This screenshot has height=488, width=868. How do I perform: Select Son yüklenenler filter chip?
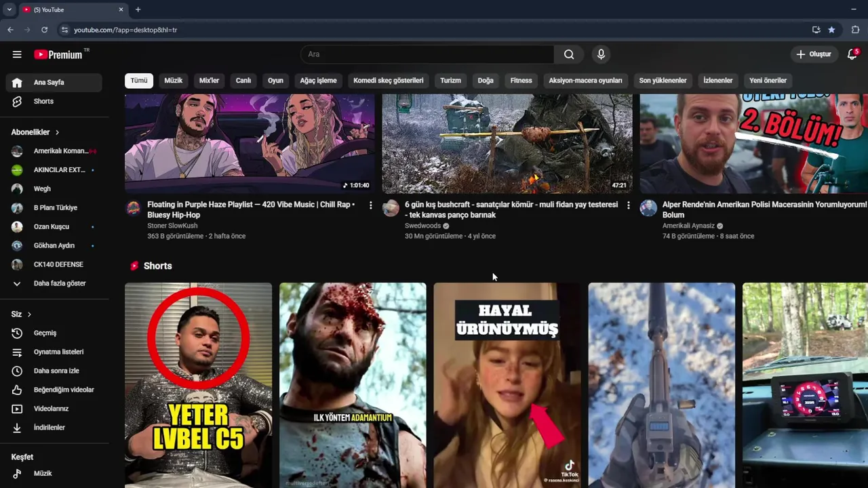pos(663,81)
